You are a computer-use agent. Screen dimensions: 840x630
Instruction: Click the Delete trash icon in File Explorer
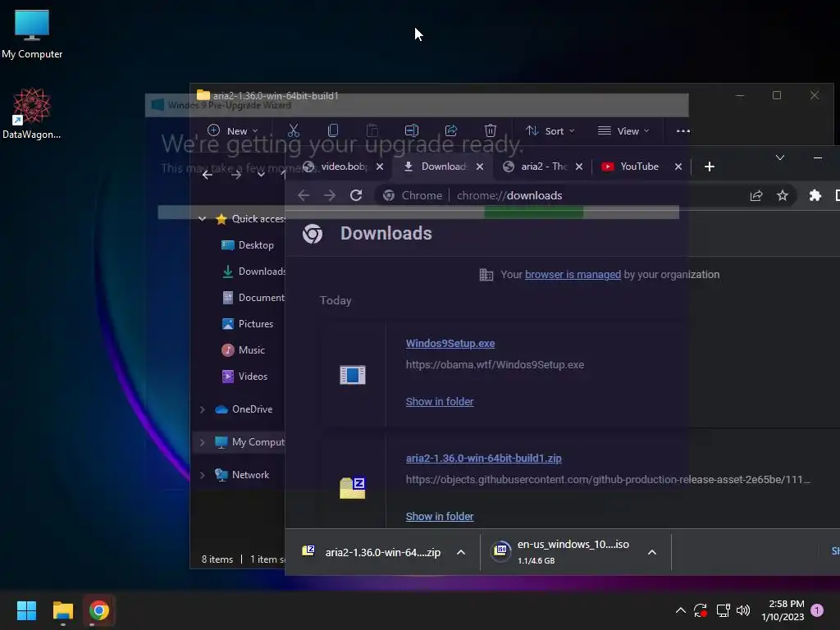(x=491, y=130)
